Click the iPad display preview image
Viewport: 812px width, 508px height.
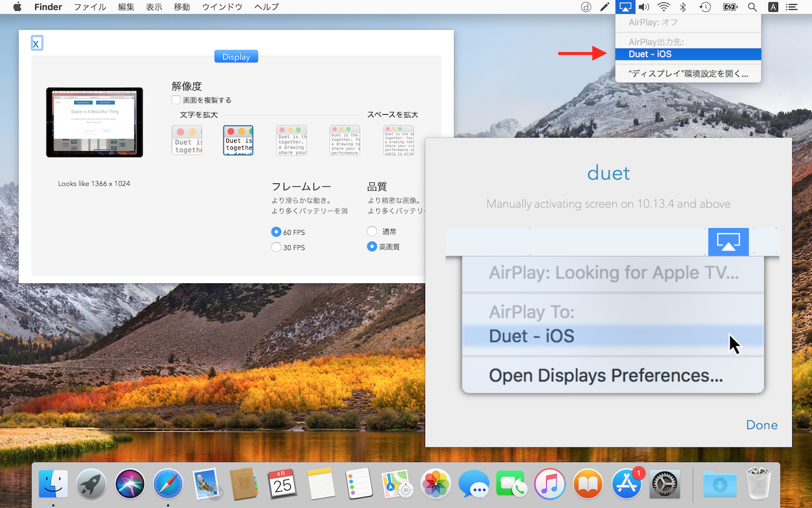click(x=94, y=122)
